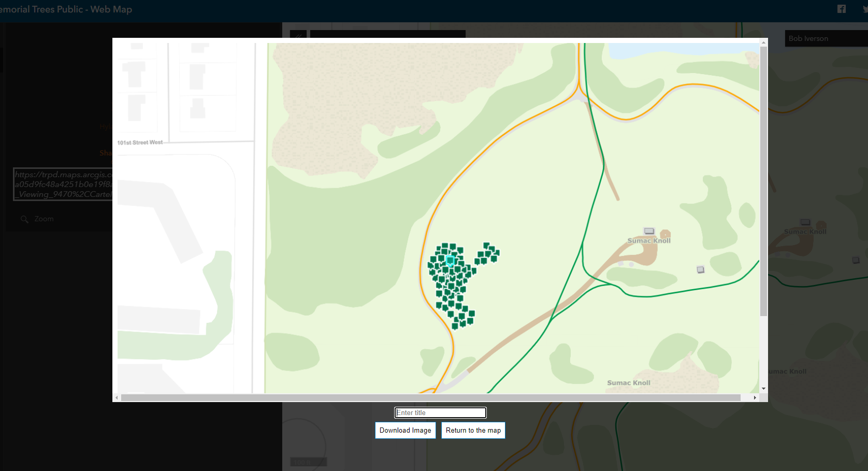Share via the Facebook icon in header
868x471 pixels.
click(842, 9)
